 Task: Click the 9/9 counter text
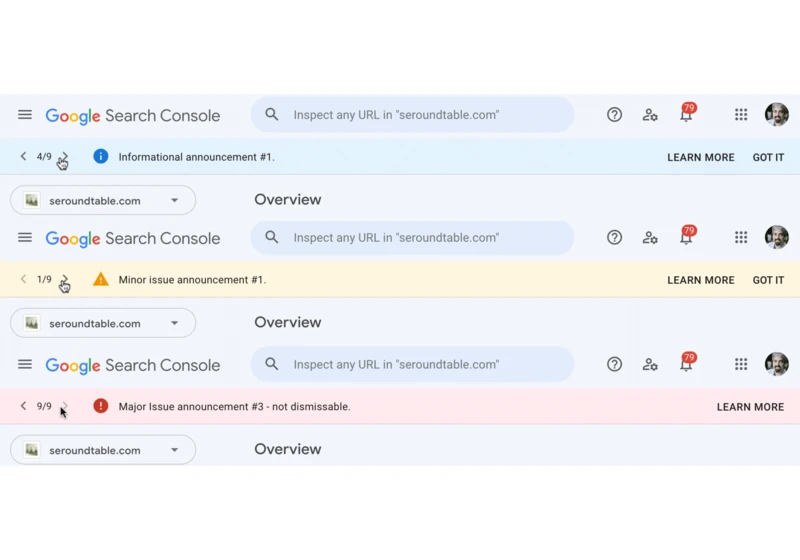click(x=44, y=406)
